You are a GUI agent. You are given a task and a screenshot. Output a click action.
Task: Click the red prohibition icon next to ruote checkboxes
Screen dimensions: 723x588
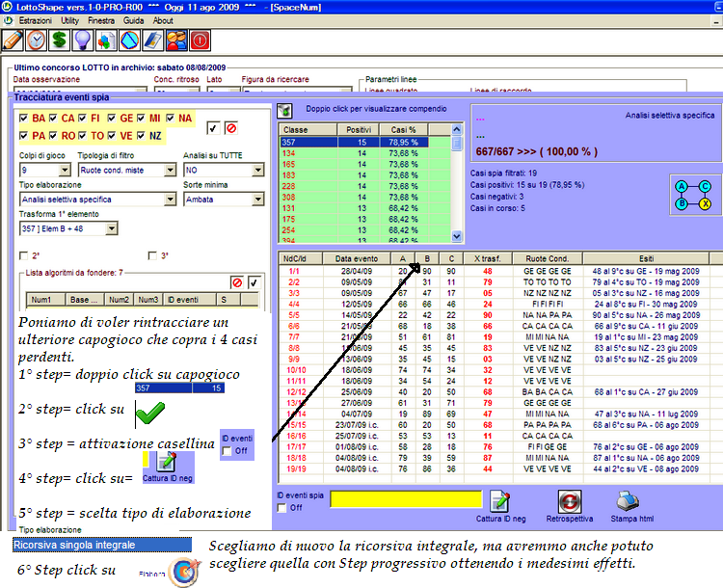click(231, 128)
